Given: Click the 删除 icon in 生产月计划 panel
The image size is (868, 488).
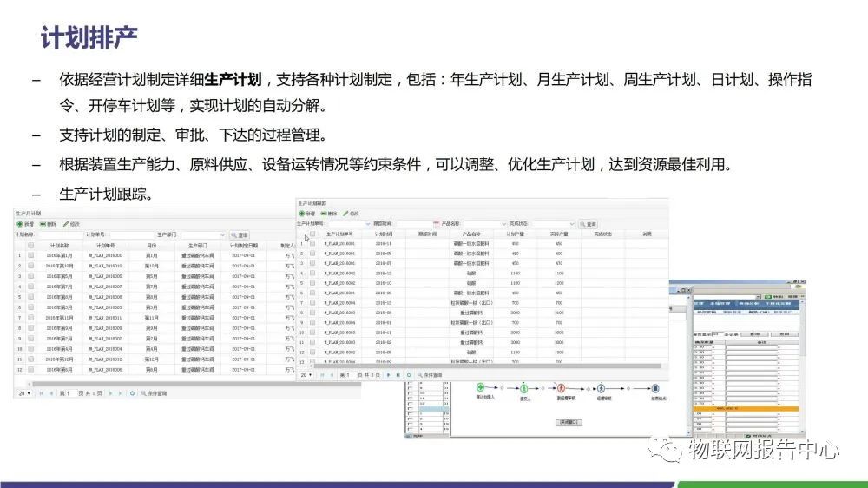Looking at the screenshot, I should (43, 224).
